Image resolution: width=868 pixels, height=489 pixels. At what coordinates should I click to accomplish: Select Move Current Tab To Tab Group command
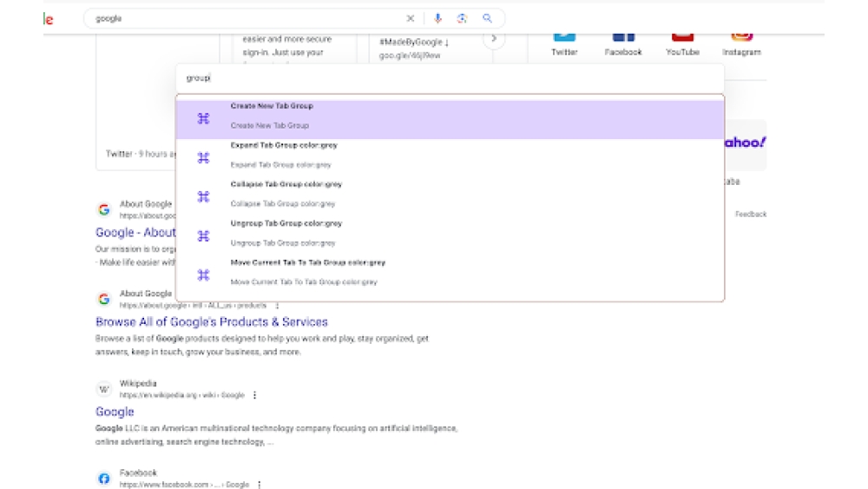pyautogui.click(x=450, y=274)
